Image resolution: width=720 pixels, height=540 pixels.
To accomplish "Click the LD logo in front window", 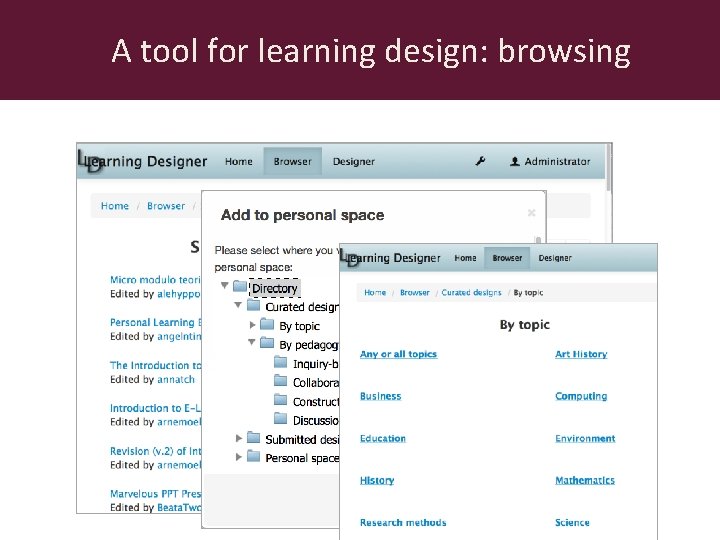I will (x=350, y=259).
